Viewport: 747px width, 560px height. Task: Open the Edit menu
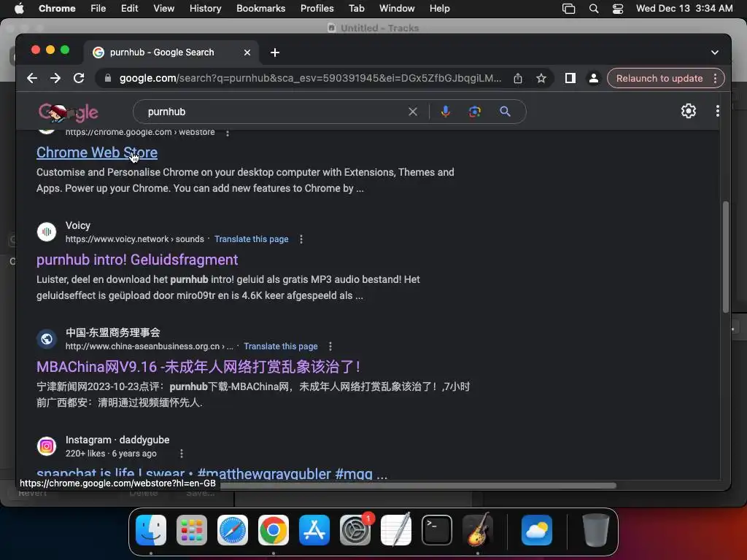pyautogui.click(x=129, y=9)
